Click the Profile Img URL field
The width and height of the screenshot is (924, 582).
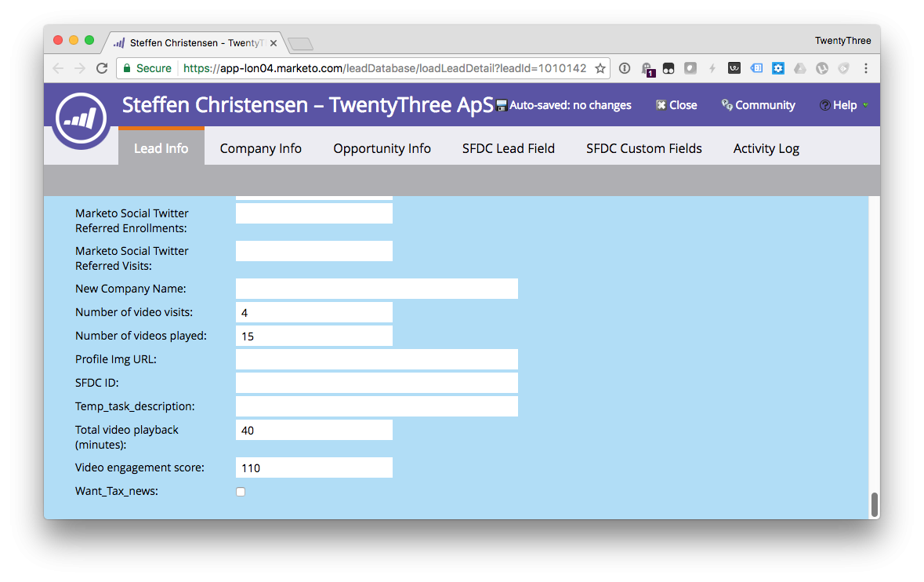point(376,360)
